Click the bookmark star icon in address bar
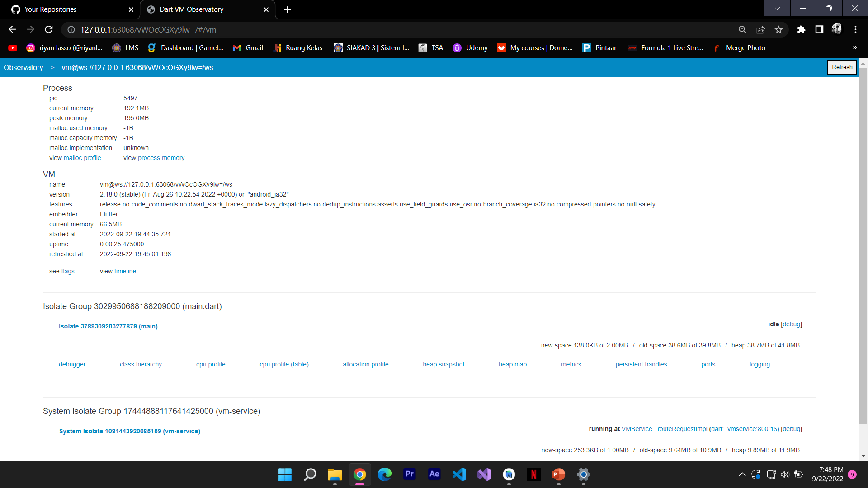Image resolution: width=868 pixels, height=488 pixels. coord(778,29)
